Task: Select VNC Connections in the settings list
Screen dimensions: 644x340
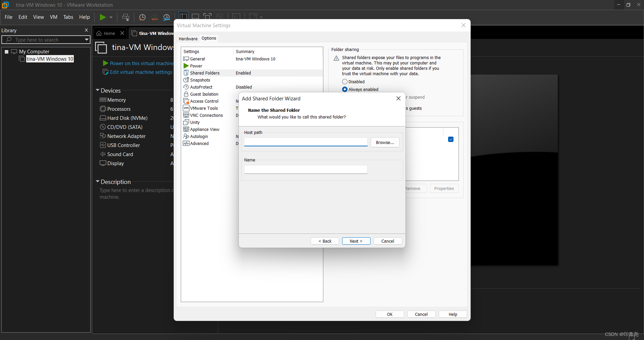Action: coord(206,115)
